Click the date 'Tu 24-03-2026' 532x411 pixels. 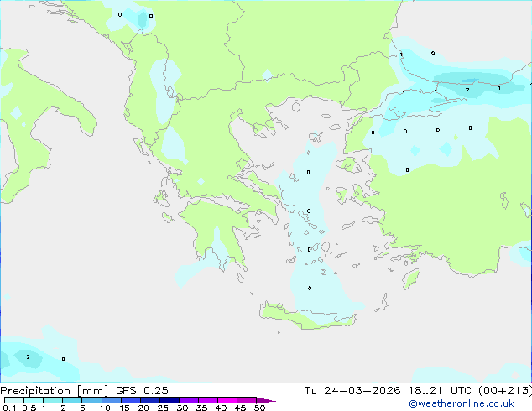pos(352,391)
